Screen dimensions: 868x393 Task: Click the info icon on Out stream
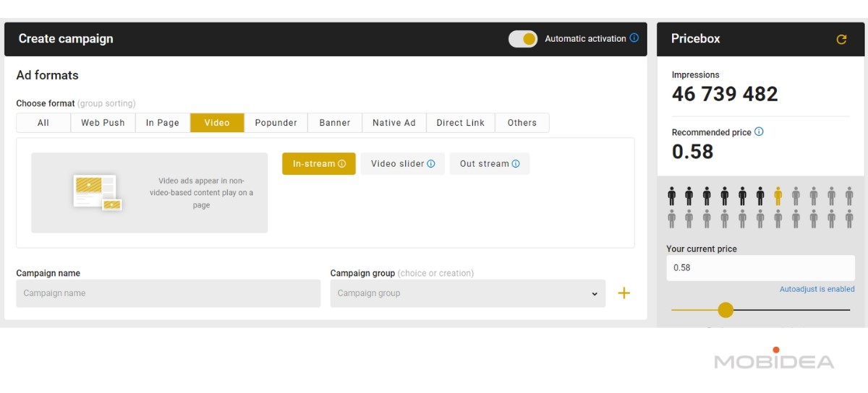click(516, 164)
